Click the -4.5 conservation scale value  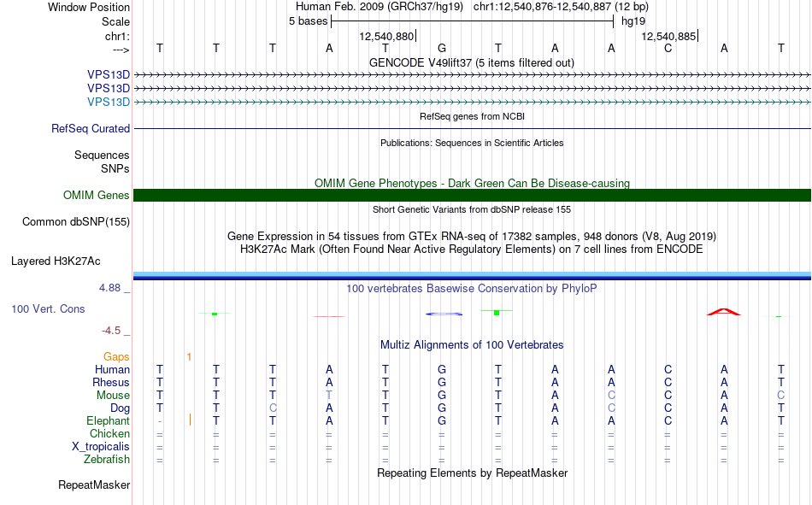click(x=111, y=331)
